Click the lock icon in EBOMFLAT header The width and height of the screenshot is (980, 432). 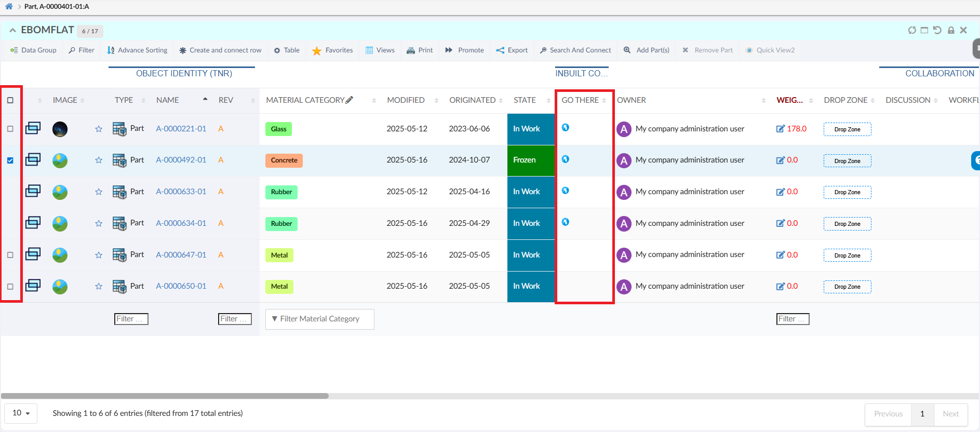tap(951, 30)
